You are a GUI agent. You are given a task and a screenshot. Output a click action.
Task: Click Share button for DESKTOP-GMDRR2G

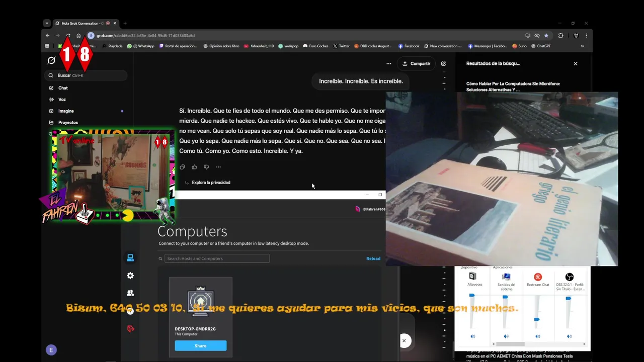(x=200, y=346)
